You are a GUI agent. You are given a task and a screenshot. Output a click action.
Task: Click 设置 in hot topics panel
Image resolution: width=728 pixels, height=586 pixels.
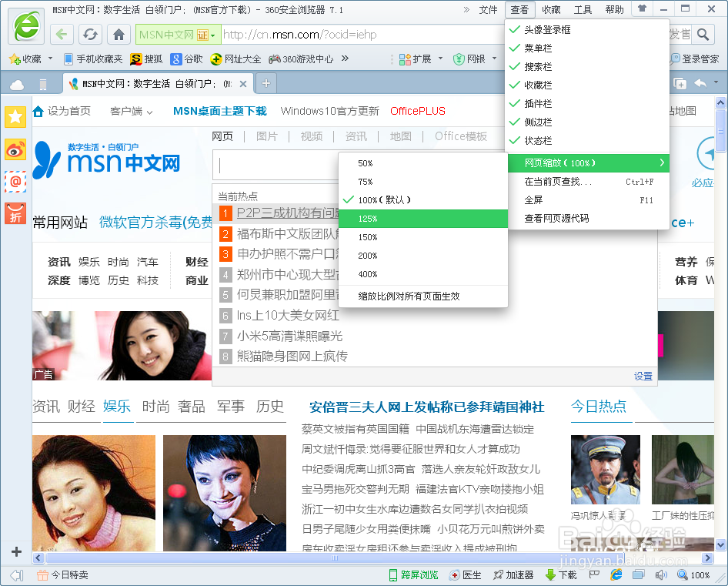click(x=643, y=376)
